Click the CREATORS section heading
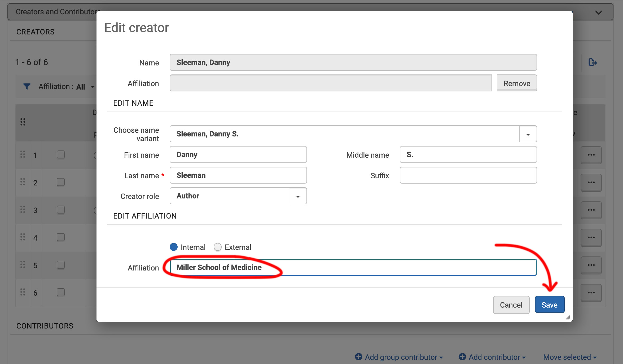 click(x=36, y=32)
